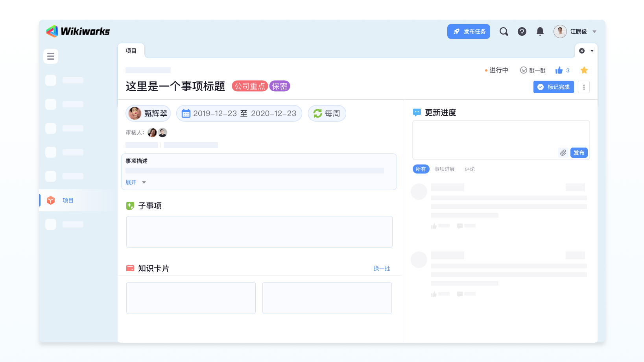Toggle the favorite star
Viewport: 644px width, 362px height.
point(584,70)
